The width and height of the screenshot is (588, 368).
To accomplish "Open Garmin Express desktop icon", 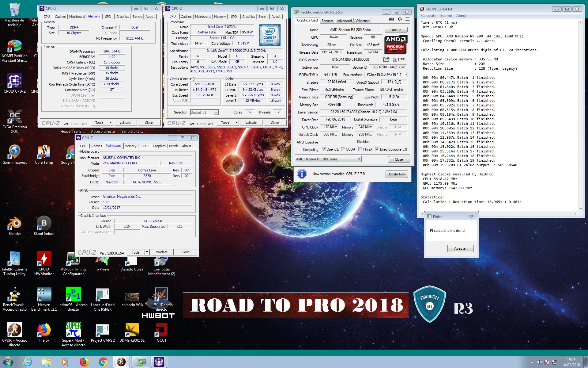I will [x=14, y=155].
